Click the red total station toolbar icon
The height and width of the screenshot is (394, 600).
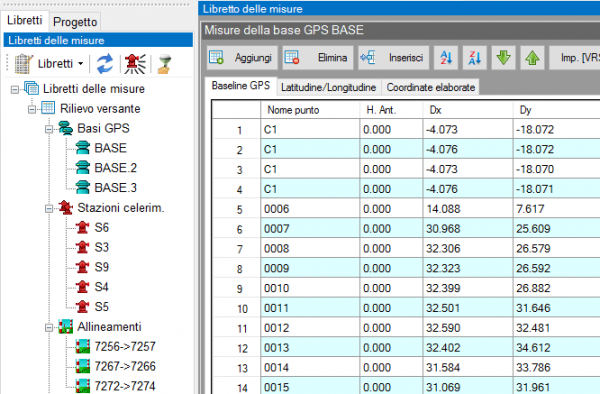(135, 63)
